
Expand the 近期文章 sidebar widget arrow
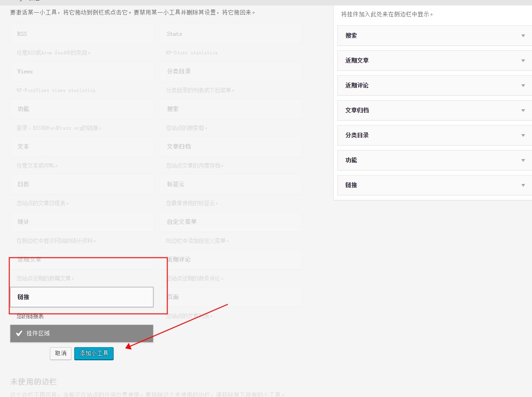coord(523,61)
